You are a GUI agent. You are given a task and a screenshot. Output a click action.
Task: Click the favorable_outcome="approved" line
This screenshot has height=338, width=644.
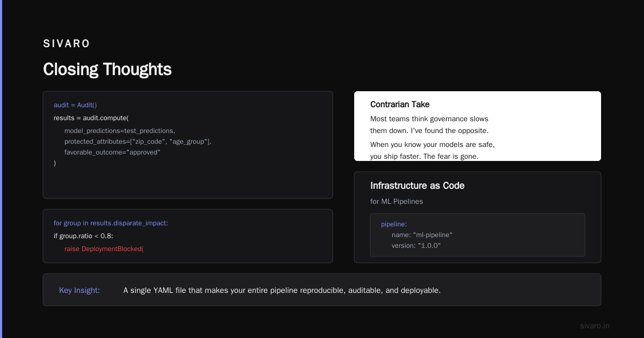112,152
